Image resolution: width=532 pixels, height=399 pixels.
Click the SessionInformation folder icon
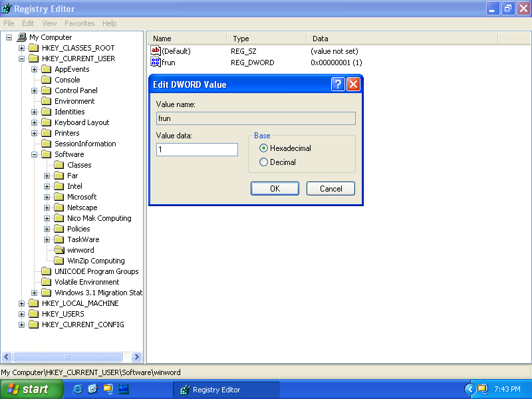click(x=46, y=144)
